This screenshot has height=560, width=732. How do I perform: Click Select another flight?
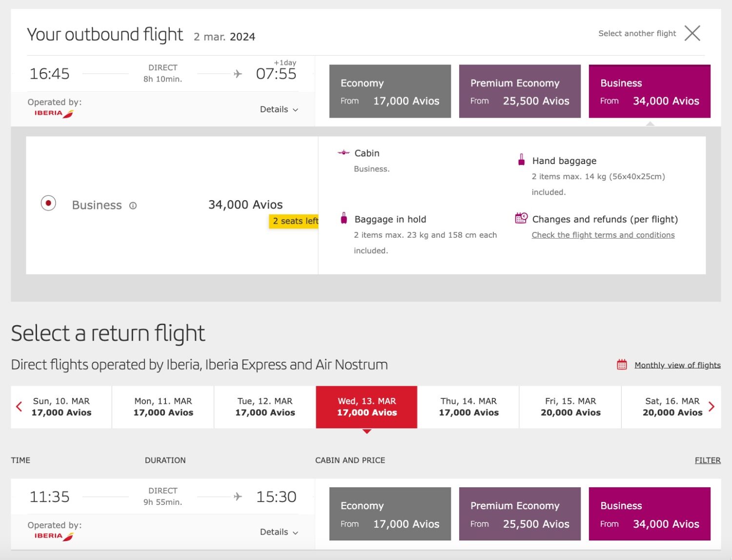coord(637,33)
